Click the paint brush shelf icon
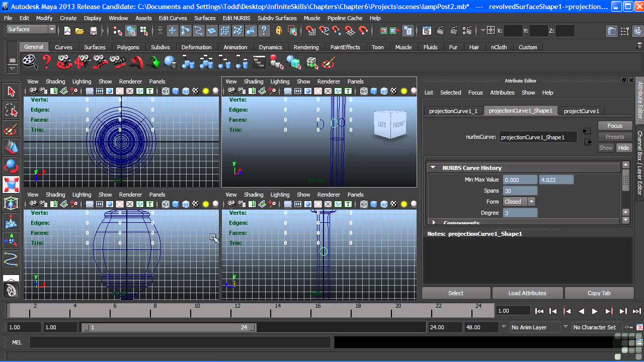644x362 pixels. 328,62
